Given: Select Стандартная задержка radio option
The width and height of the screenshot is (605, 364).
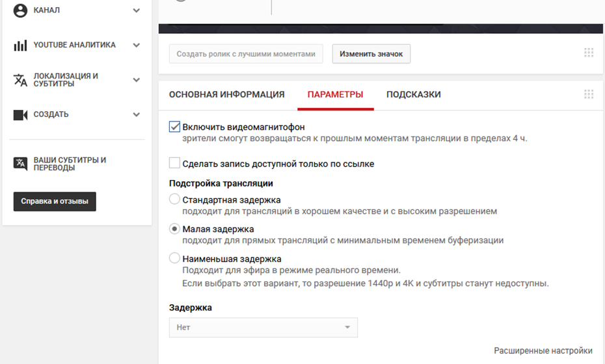Looking at the screenshot, I should [x=174, y=200].
